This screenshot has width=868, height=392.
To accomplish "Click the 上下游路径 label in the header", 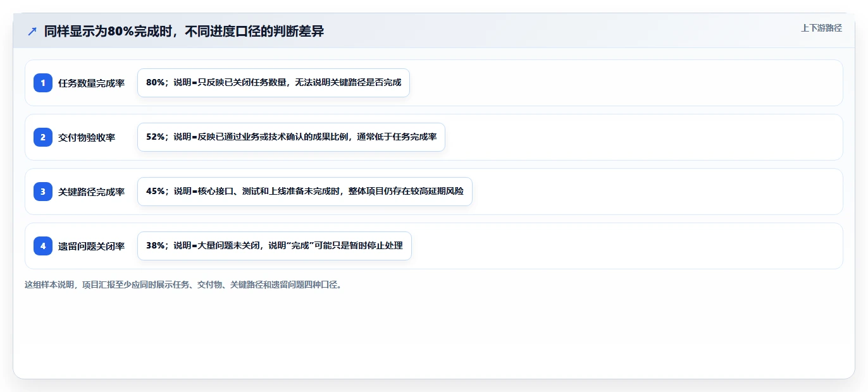I will point(821,28).
